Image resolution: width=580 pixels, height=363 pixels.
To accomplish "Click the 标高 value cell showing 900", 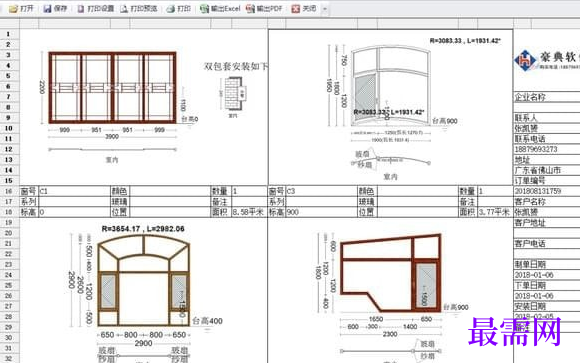I will point(321,212).
